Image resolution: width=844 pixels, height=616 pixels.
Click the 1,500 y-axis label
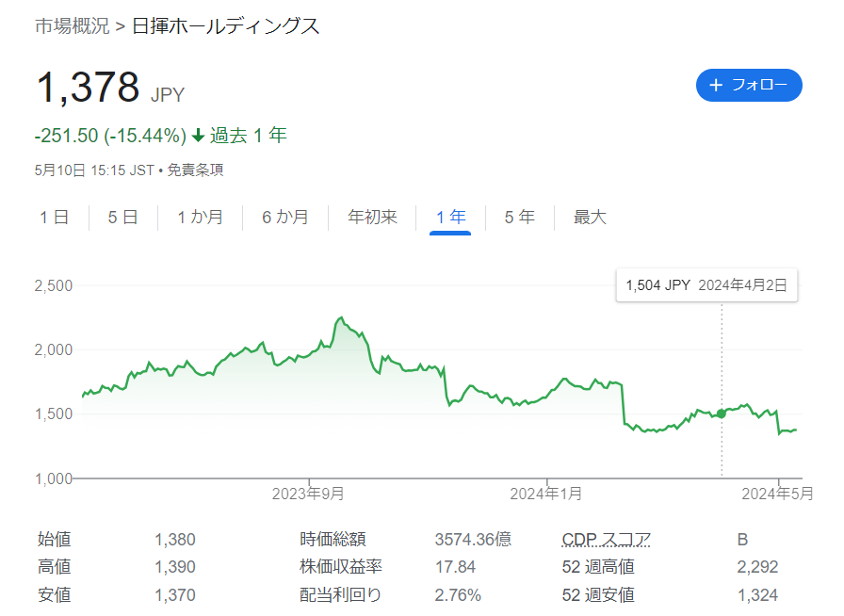tap(54, 414)
